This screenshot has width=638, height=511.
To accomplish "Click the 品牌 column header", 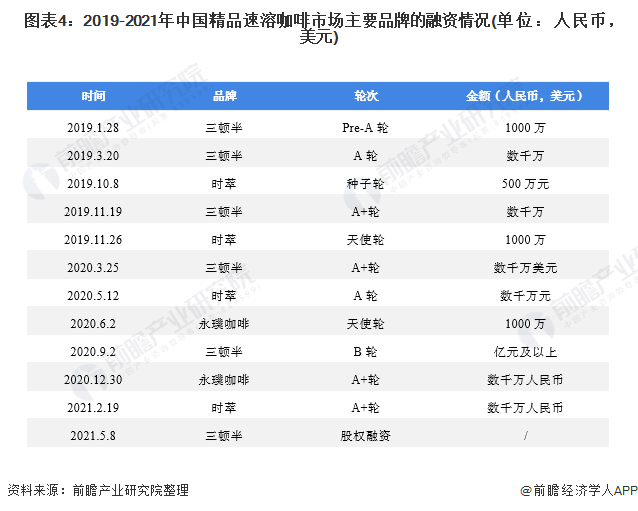I will 224,96.
